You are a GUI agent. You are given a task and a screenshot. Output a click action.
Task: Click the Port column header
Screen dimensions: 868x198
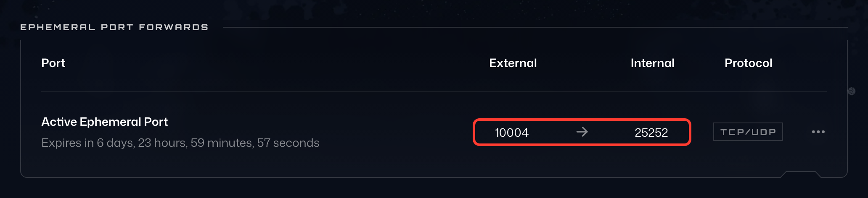click(x=53, y=63)
